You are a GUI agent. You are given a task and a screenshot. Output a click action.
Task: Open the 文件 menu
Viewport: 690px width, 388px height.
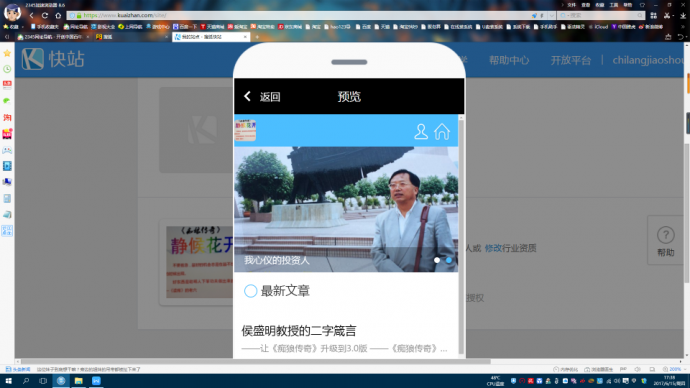(571, 5)
